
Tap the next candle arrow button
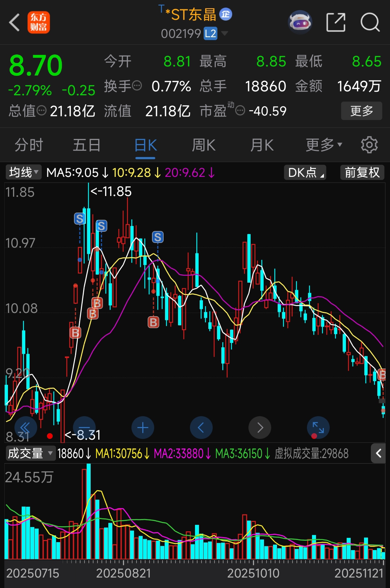[260, 427]
